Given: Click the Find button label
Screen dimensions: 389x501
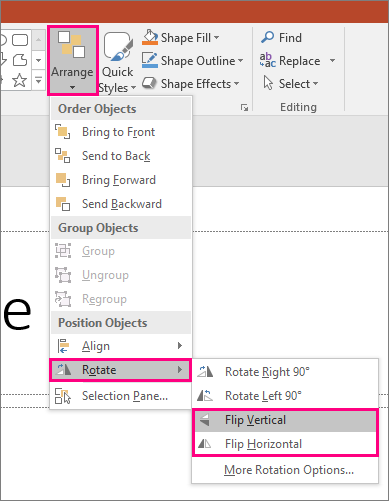Looking at the screenshot, I should (290, 38).
